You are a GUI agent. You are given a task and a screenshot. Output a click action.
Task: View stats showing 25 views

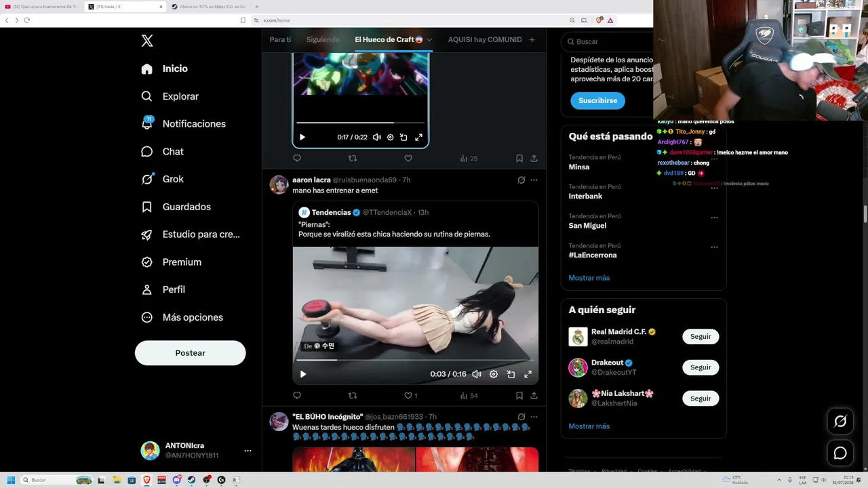[x=469, y=159]
